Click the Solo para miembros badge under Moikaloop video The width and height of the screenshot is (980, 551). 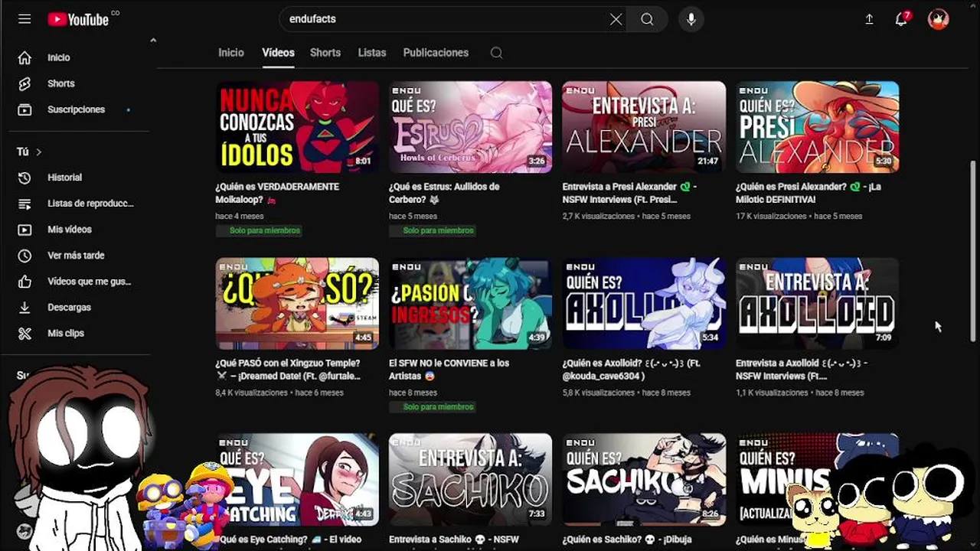(x=259, y=230)
